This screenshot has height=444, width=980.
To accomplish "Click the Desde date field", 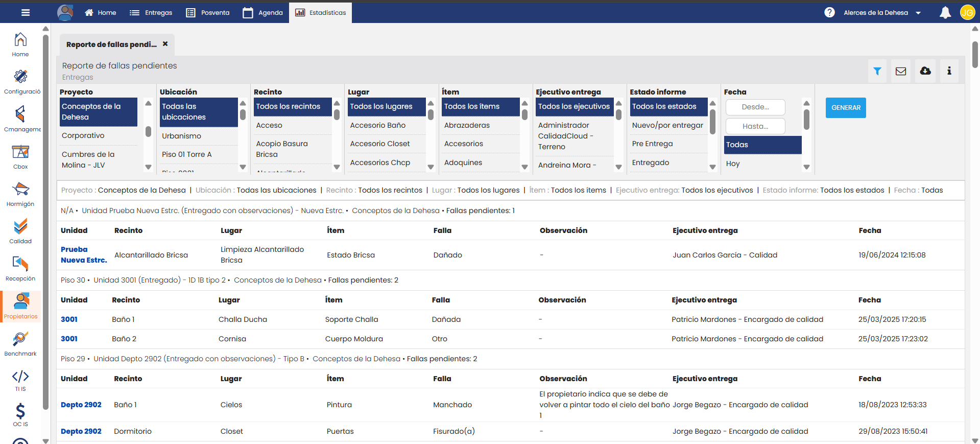I will tap(755, 107).
